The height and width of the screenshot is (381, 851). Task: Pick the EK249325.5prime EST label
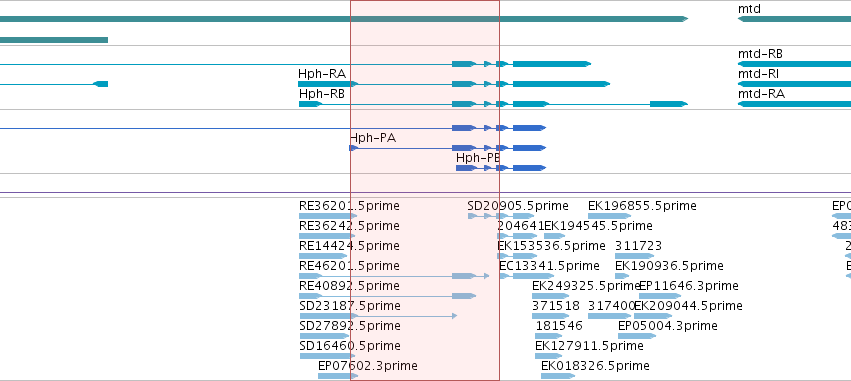coord(586,286)
